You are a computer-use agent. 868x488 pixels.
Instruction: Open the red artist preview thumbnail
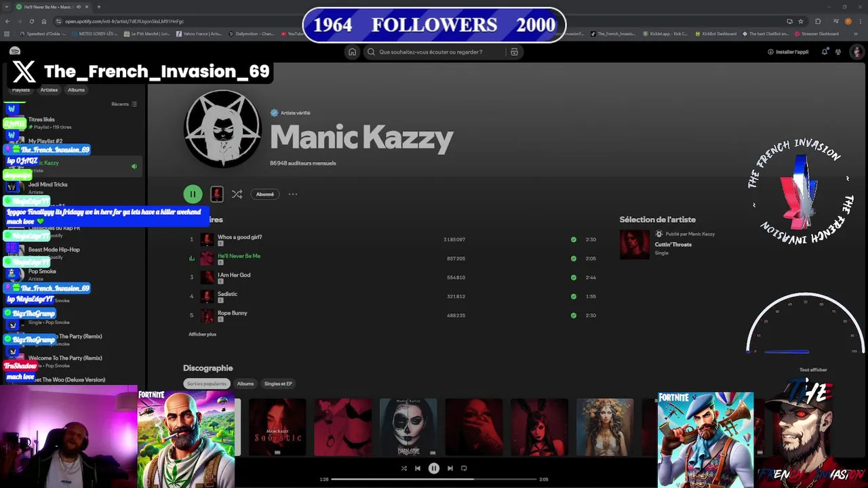(x=216, y=194)
